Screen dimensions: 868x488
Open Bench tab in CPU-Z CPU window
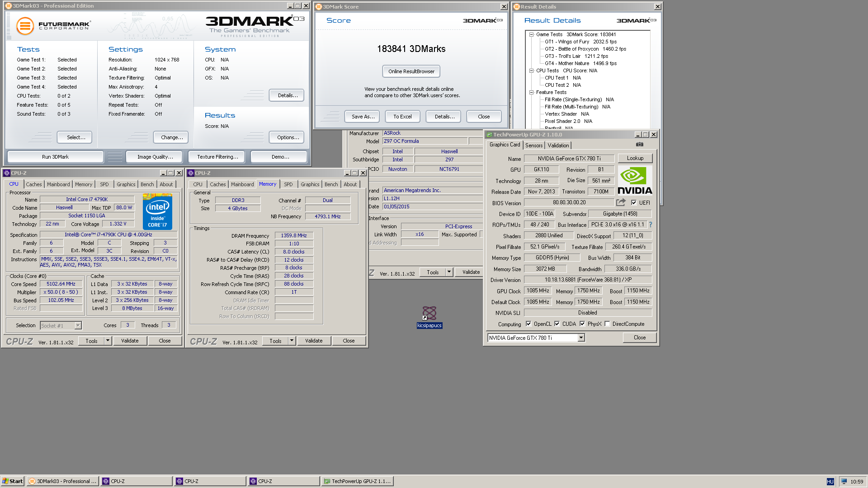coord(147,184)
